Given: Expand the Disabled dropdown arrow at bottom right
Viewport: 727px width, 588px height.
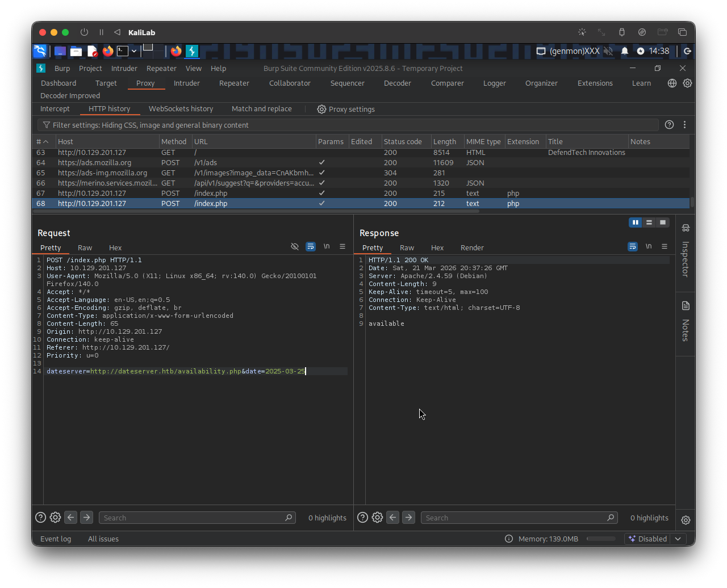Looking at the screenshot, I should (x=678, y=539).
